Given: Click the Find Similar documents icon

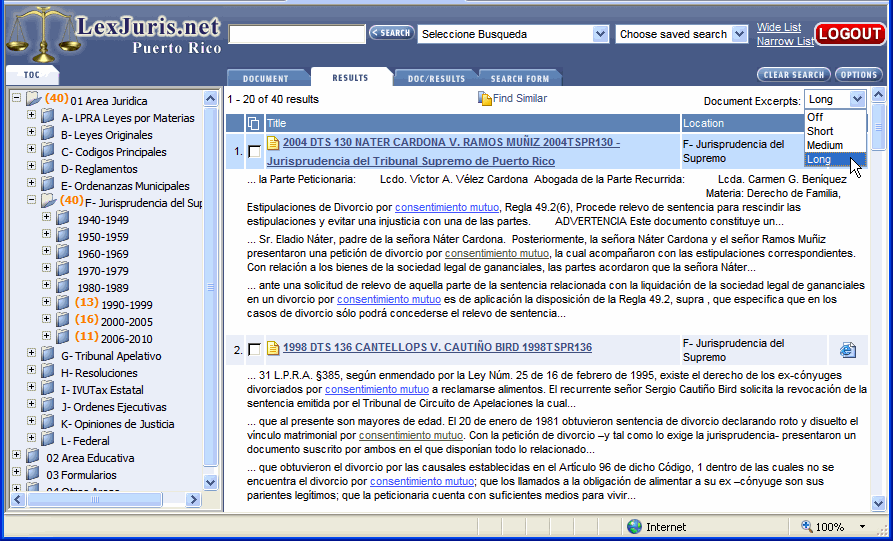Looking at the screenshot, I should point(485,99).
